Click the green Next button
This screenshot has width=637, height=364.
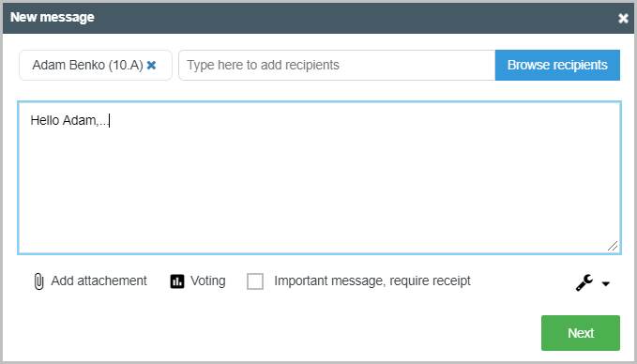[x=581, y=333]
